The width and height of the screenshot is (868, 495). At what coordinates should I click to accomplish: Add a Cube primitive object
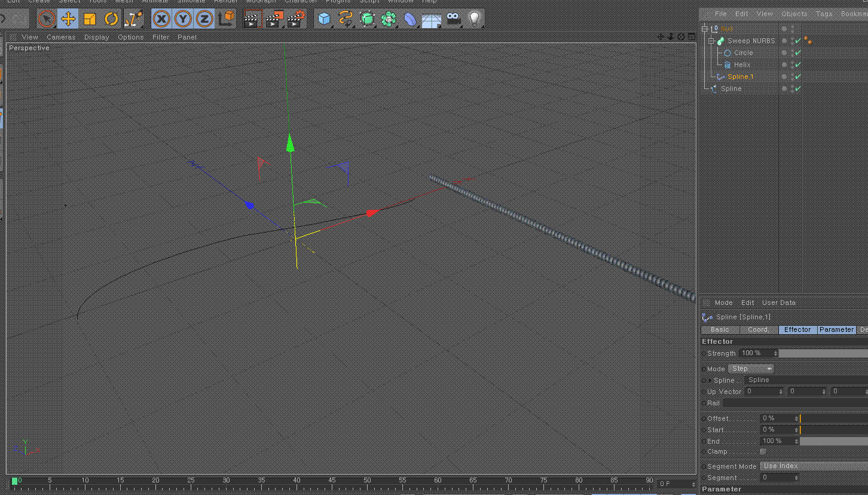[x=324, y=19]
